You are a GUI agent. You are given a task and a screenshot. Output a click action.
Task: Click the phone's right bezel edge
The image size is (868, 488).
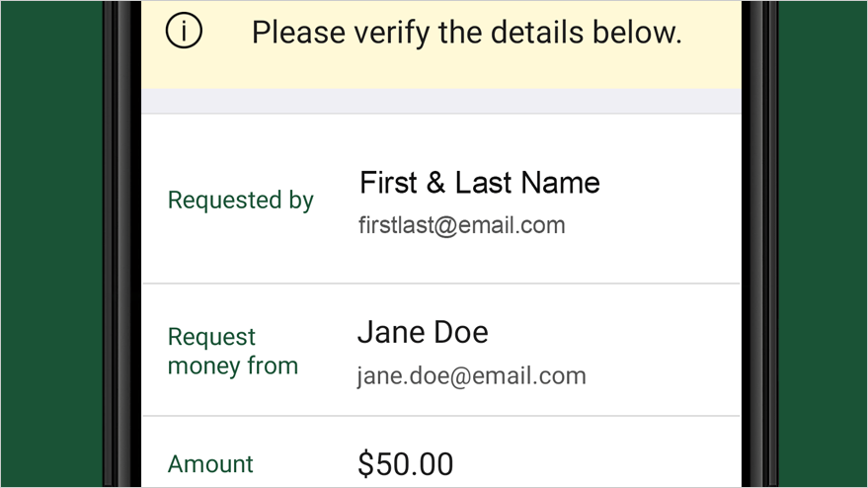coord(759,244)
